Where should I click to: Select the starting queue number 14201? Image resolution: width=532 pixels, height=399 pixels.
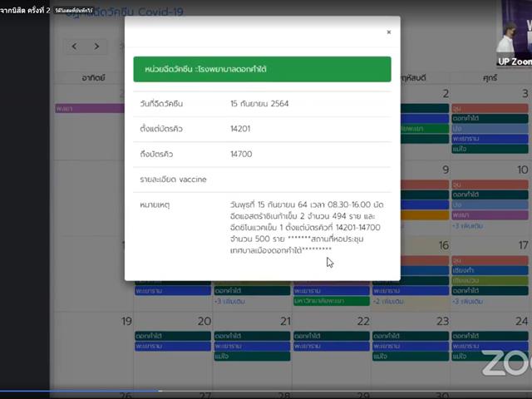pos(240,129)
